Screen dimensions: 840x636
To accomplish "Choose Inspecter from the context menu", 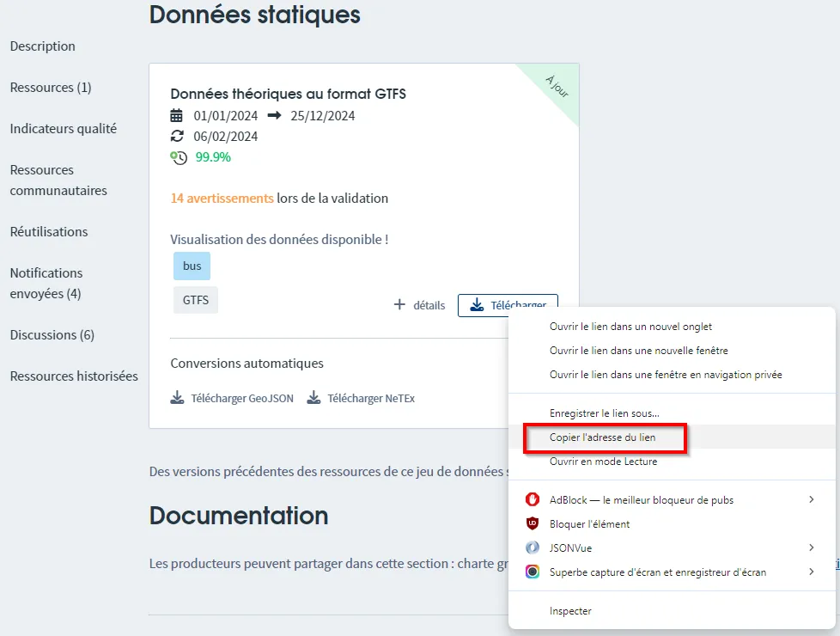I will 672,611.
